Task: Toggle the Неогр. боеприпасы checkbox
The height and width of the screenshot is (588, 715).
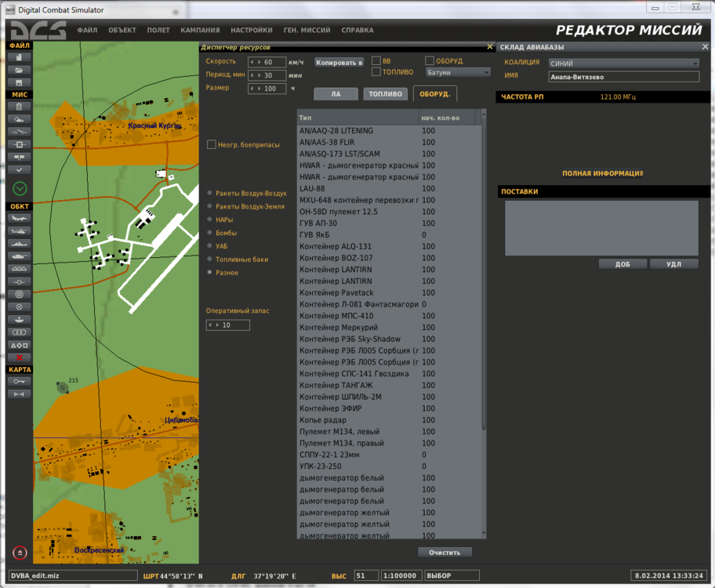Action: coord(212,144)
